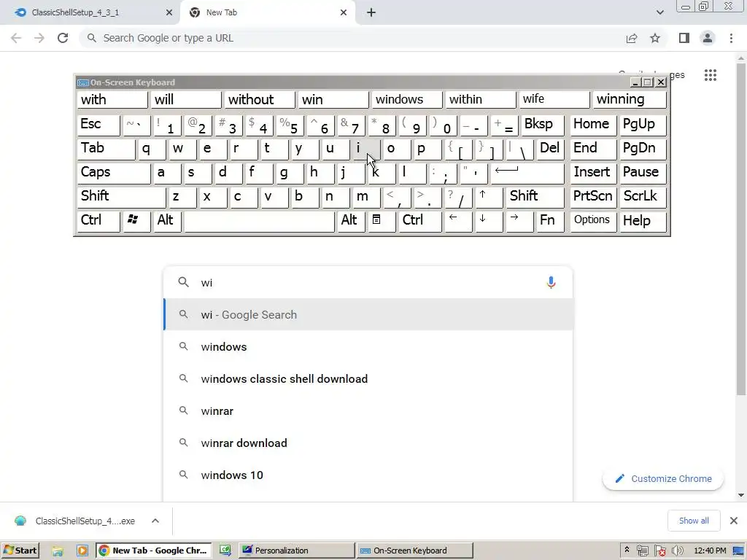Switch to the ClassicShellSetup_4_3_1 tab
The height and width of the screenshot is (560, 747).
pyautogui.click(x=90, y=12)
